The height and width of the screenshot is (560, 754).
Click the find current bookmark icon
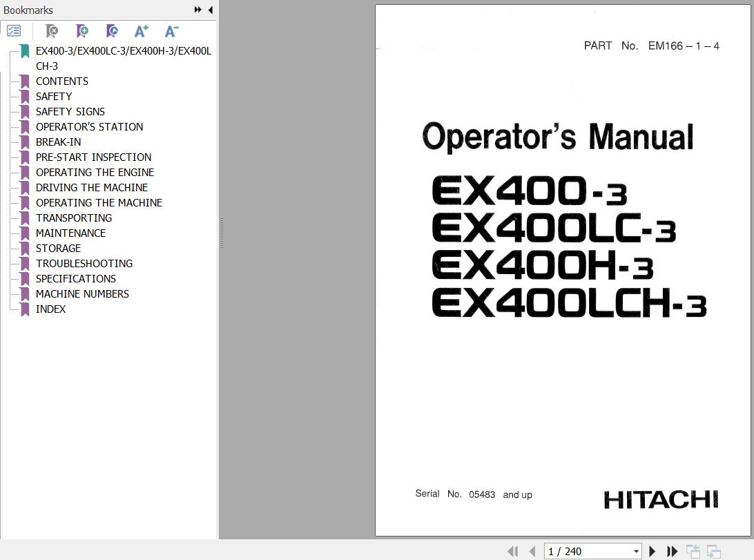point(112,31)
